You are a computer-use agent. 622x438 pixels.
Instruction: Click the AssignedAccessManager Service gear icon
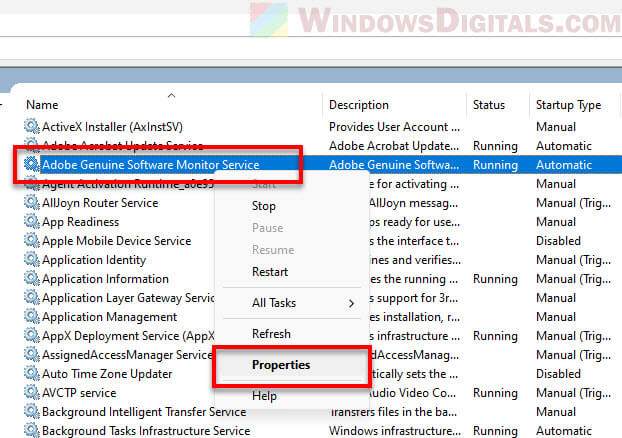(x=31, y=355)
